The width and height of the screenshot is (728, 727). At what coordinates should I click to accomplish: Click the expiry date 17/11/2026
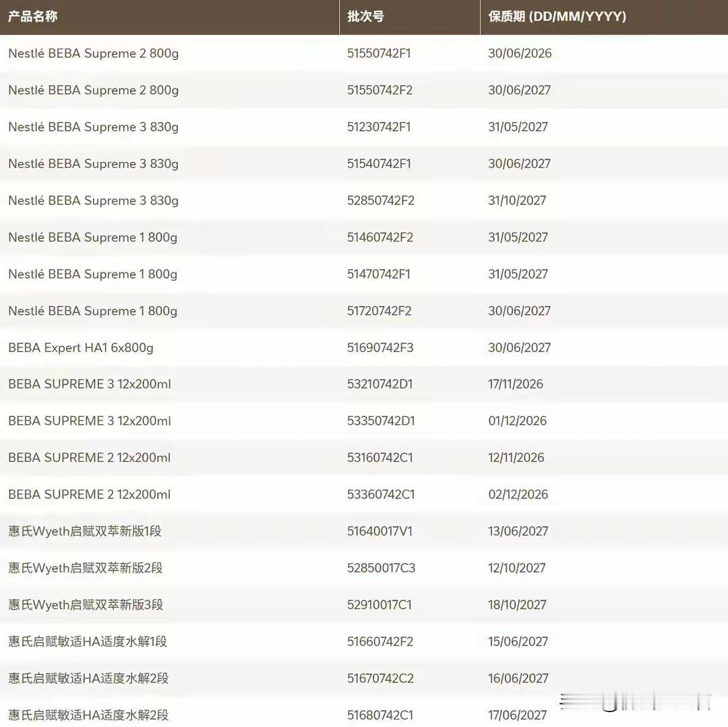click(x=516, y=384)
